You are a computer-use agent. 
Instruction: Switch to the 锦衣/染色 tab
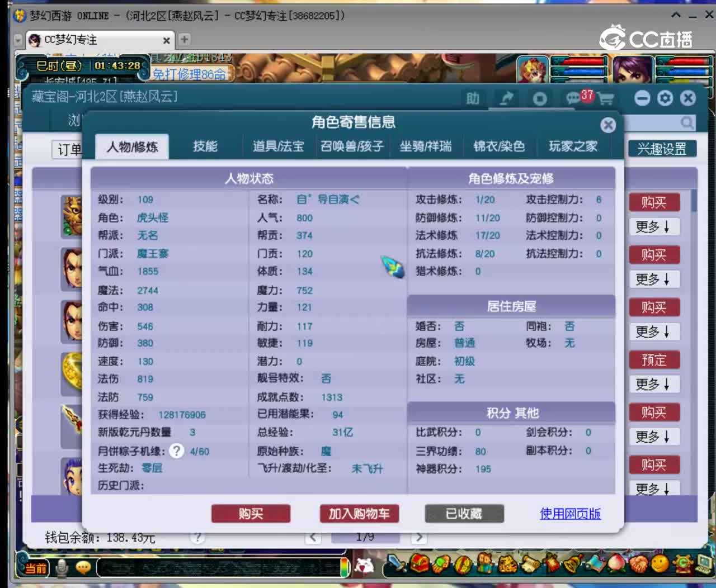pyautogui.click(x=499, y=146)
